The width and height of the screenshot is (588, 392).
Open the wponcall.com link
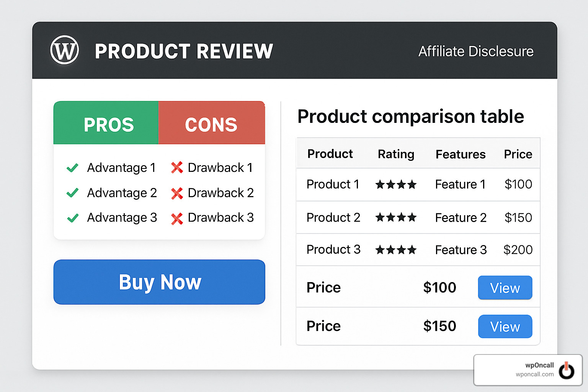(534, 374)
